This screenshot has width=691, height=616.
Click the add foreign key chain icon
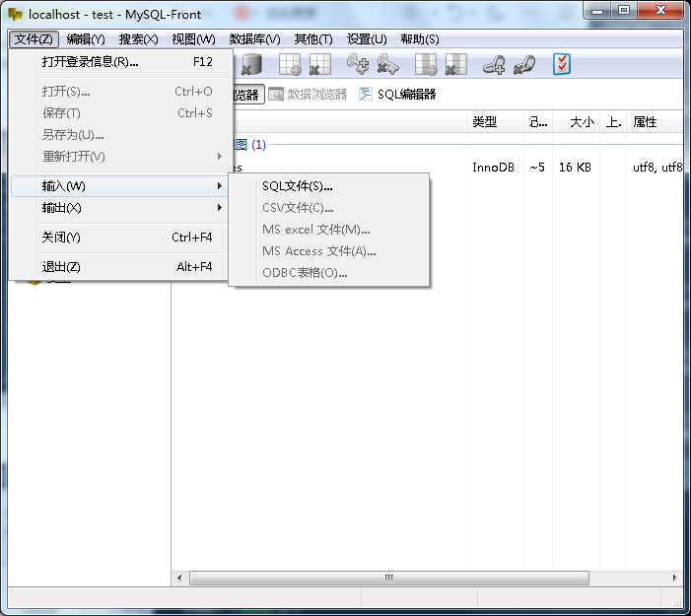click(494, 65)
